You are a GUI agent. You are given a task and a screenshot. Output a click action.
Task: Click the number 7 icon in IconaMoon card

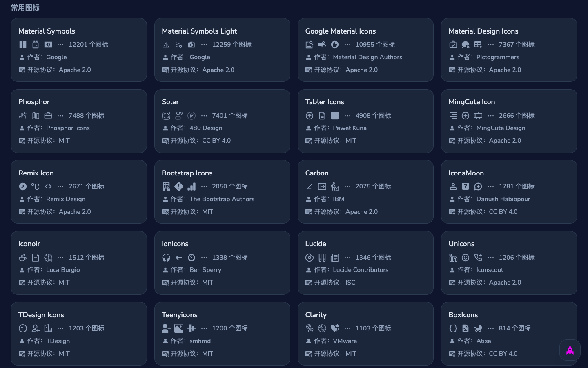465,186
